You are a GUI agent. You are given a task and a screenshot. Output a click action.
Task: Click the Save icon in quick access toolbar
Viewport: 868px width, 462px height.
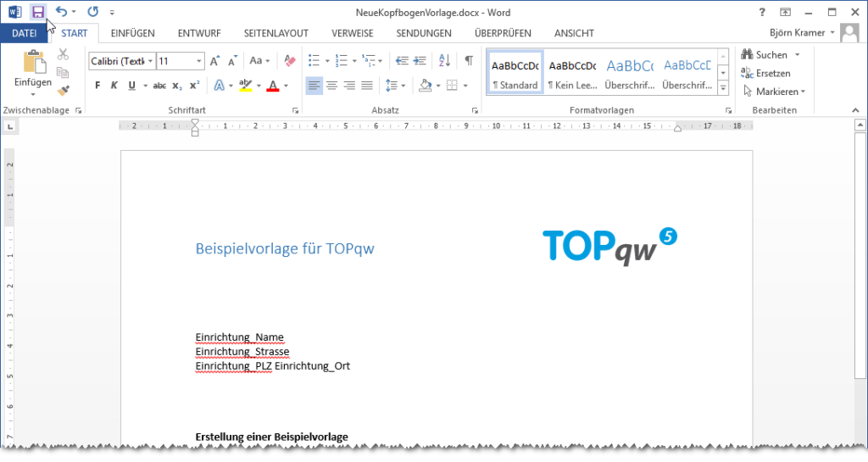[38, 12]
